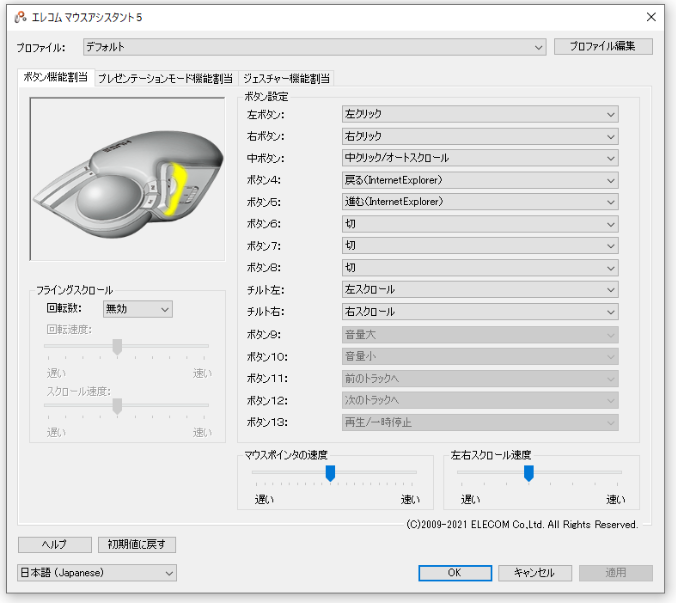Close the エレコム マウスアシスタント5 window
Image resolution: width=676 pixels, height=603 pixels.
click(x=651, y=17)
